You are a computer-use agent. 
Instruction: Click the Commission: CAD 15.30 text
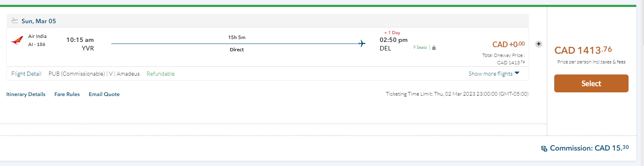pos(589,148)
